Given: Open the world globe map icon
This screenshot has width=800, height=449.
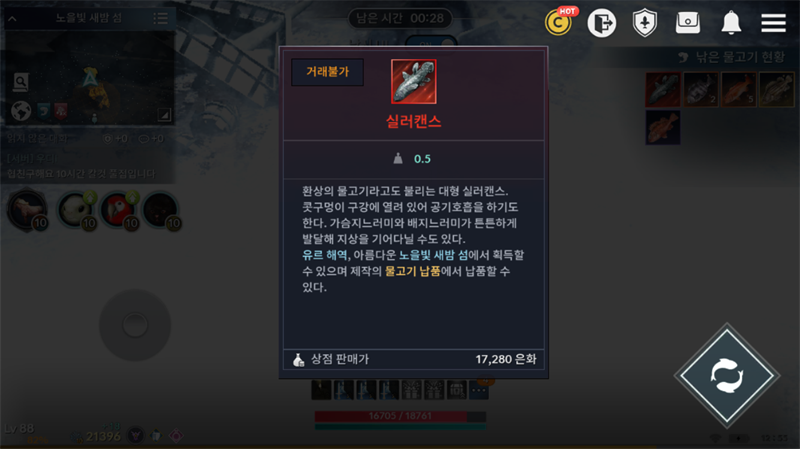Looking at the screenshot, I should click(x=21, y=111).
